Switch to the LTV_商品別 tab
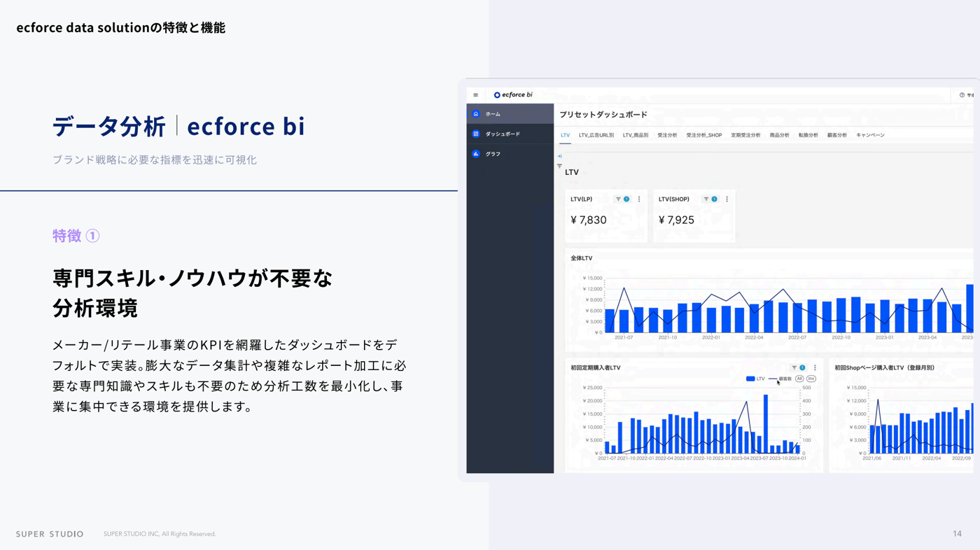 tap(636, 135)
